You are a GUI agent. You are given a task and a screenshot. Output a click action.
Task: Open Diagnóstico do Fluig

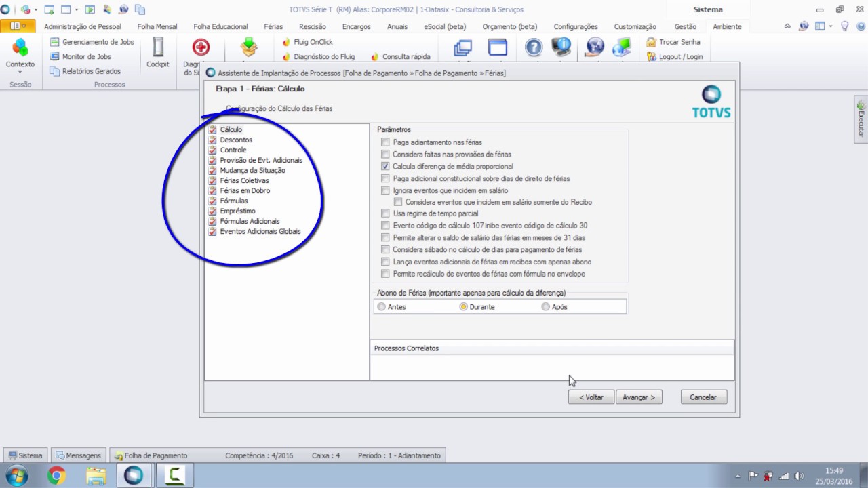coord(319,57)
